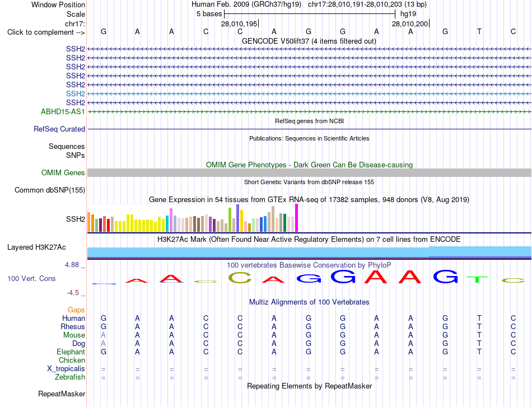Open the ABHD15-AS1 gene label
The height and width of the screenshot is (407, 532).
[63, 111]
